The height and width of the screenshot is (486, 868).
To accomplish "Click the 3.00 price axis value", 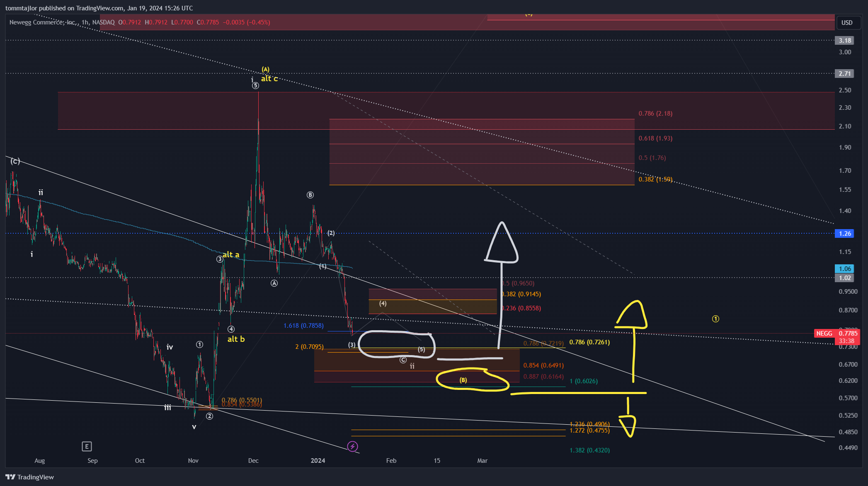I will pos(845,52).
